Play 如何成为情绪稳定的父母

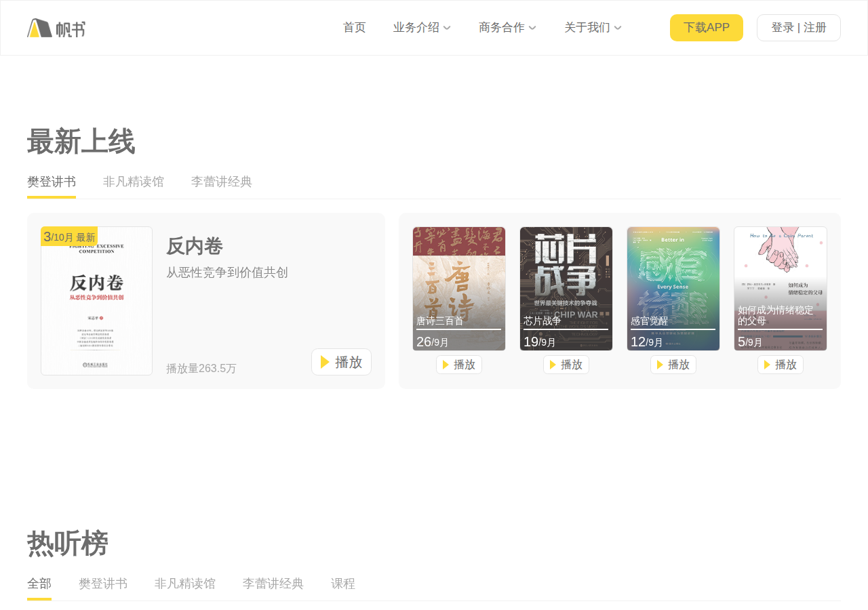click(x=781, y=365)
